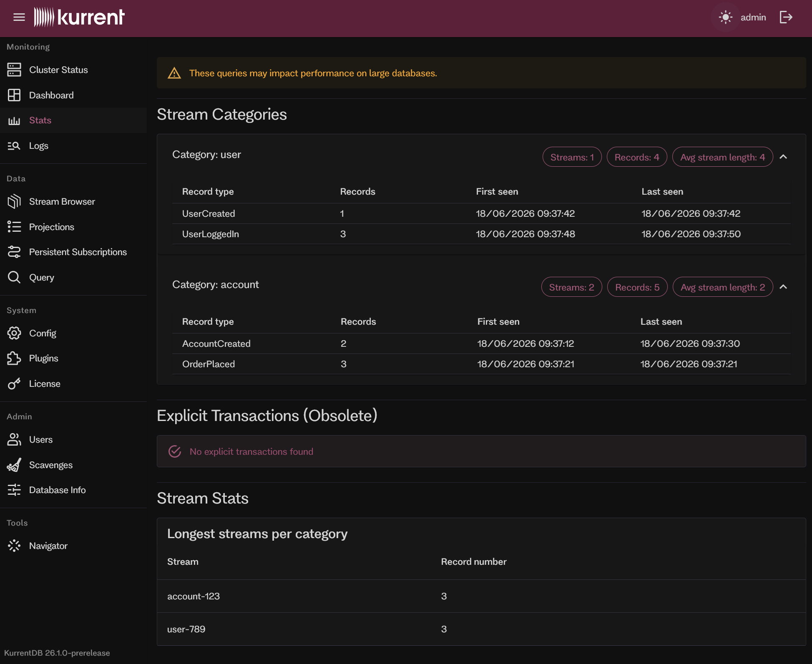Screen dimensions: 812x664
Task: Click the Users people icon
Action: 14,439
